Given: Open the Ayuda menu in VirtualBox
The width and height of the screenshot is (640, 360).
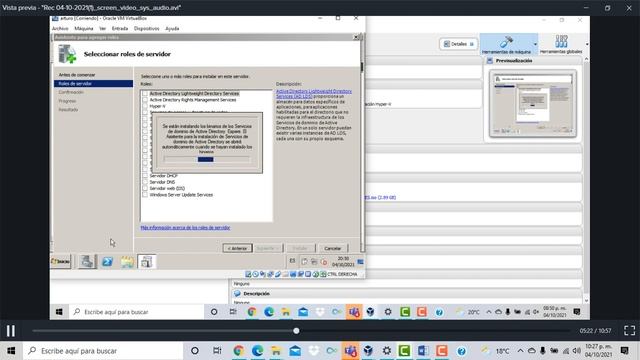Looking at the screenshot, I should (x=172, y=29).
